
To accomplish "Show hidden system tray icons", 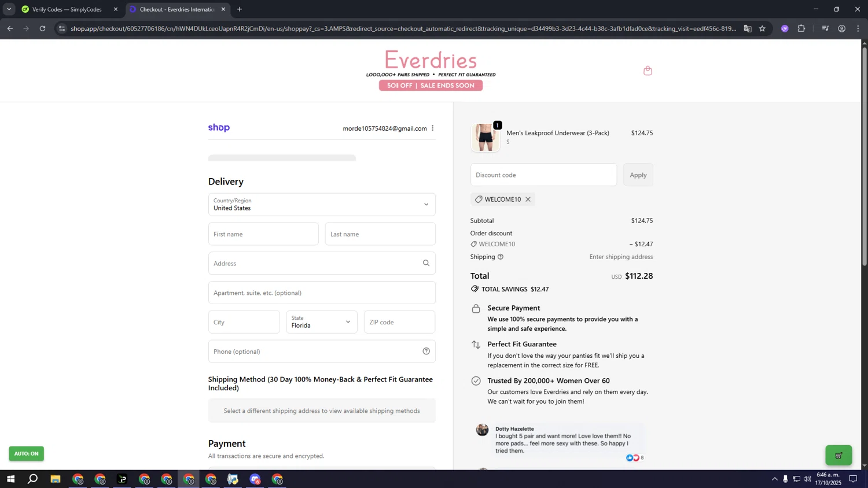I will tap(774, 479).
